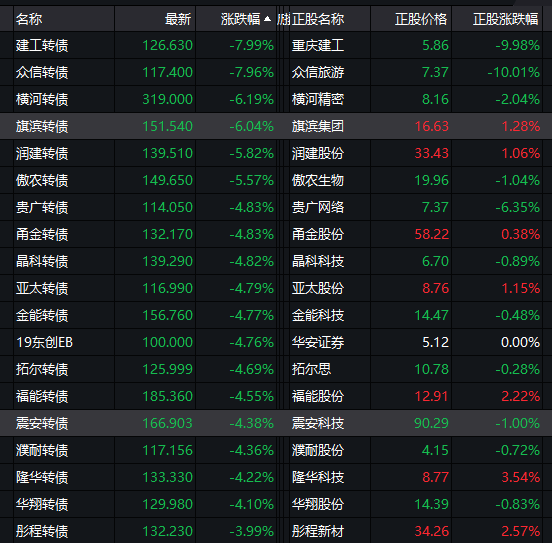Click the 名称 column header
This screenshot has height=543, width=552.
pos(29,19)
